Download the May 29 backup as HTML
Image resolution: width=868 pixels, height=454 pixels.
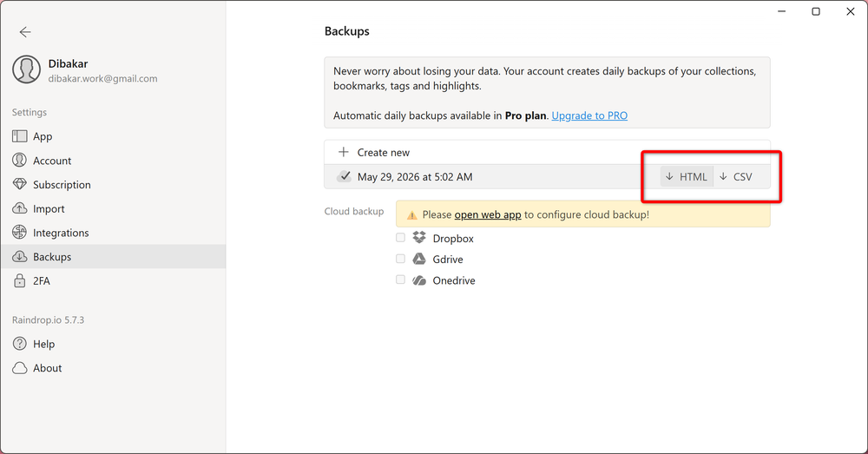[687, 176]
